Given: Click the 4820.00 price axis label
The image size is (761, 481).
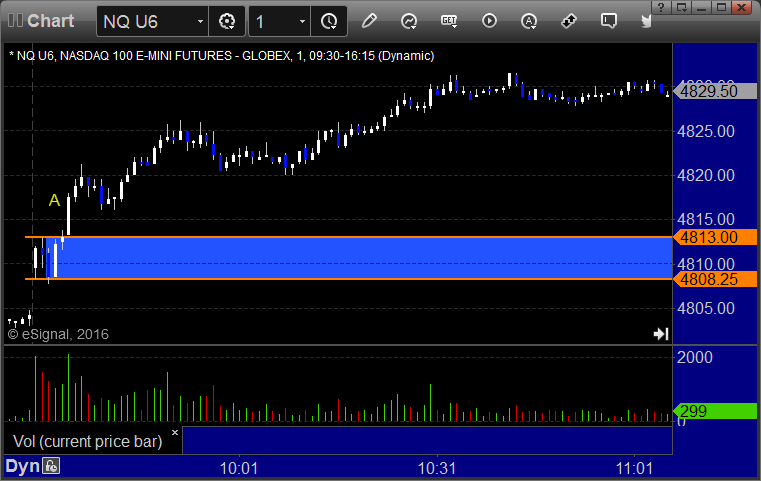Looking at the screenshot, I should [706, 175].
